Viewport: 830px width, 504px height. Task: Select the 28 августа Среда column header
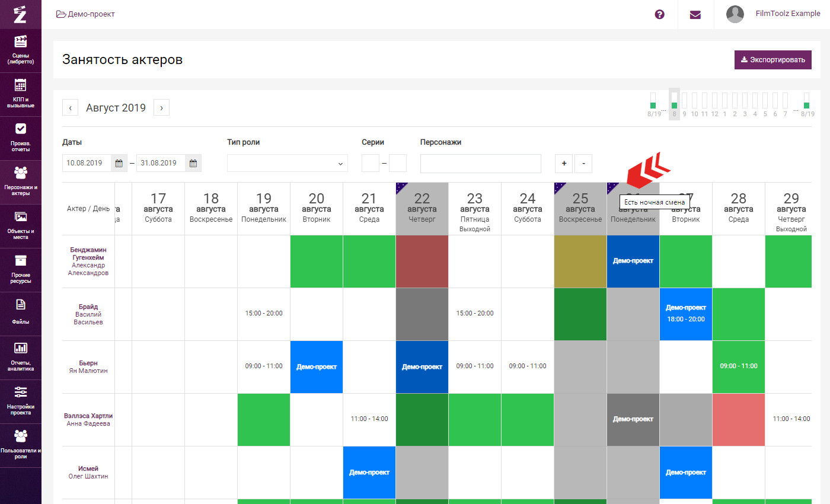739,208
